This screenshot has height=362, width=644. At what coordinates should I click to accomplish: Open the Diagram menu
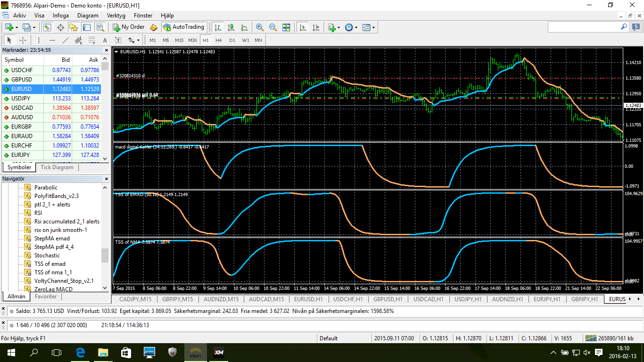(x=88, y=16)
